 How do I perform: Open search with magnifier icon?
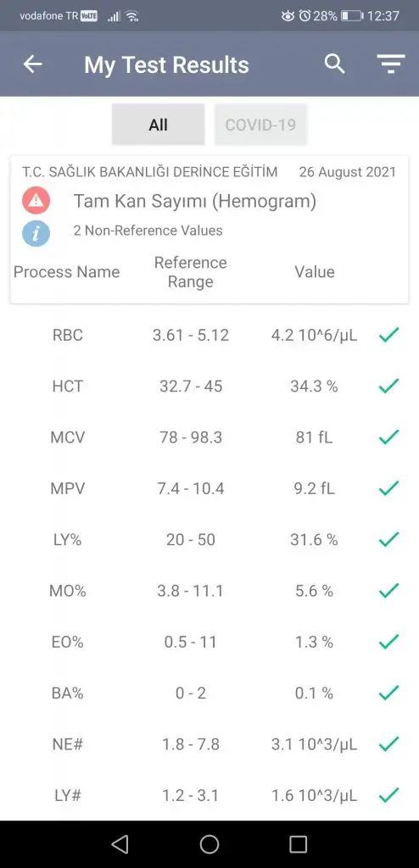[x=334, y=64]
